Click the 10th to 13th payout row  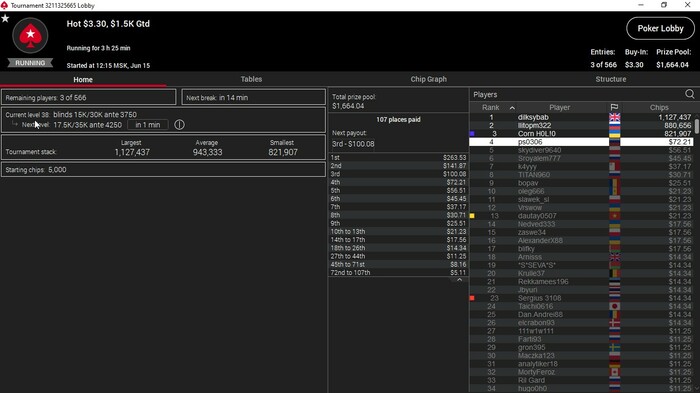point(398,231)
